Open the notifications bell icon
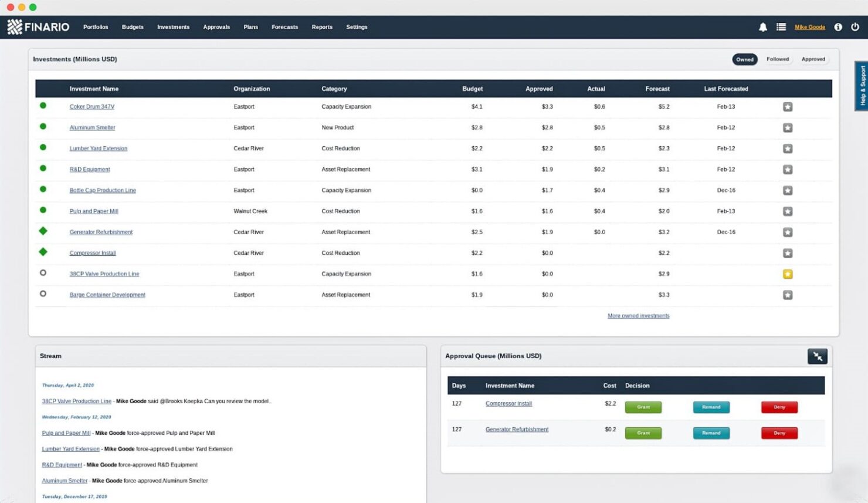Screen dimensions: 868x503 pyautogui.click(x=763, y=26)
